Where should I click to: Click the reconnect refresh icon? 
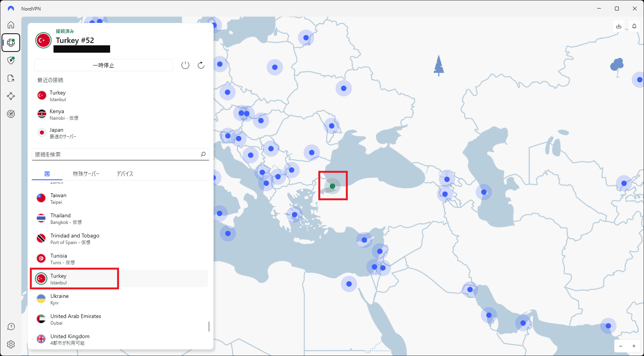(x=201, y=65)
